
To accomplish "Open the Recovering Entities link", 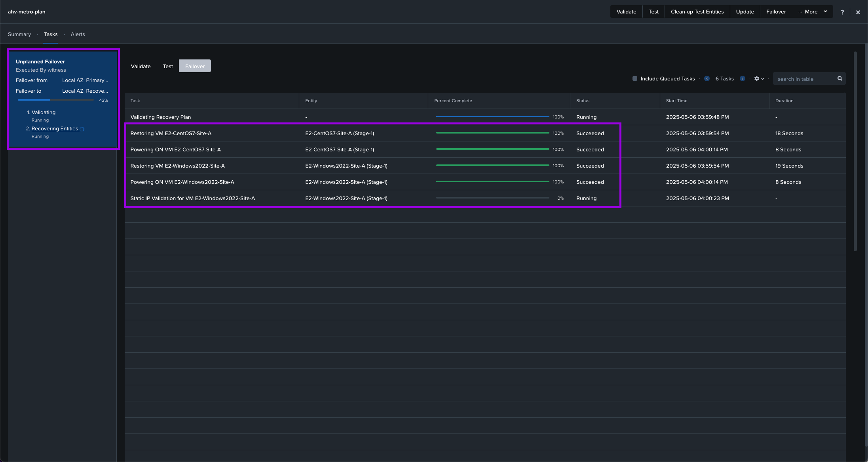I will [55, 128].
